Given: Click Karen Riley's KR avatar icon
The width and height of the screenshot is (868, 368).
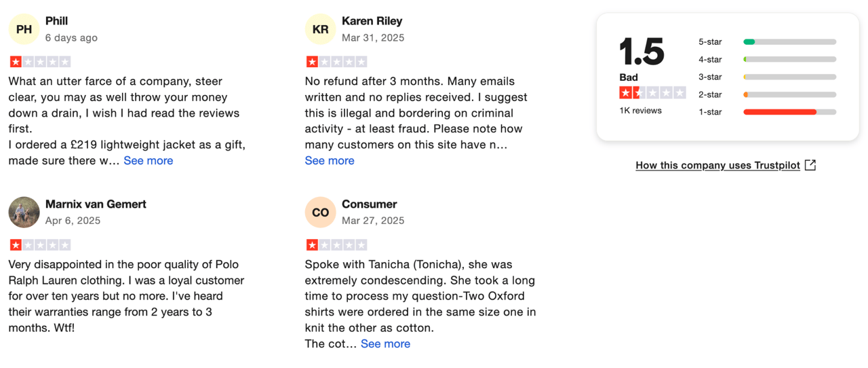Looking at the screenshot, I should click(320, 29).
